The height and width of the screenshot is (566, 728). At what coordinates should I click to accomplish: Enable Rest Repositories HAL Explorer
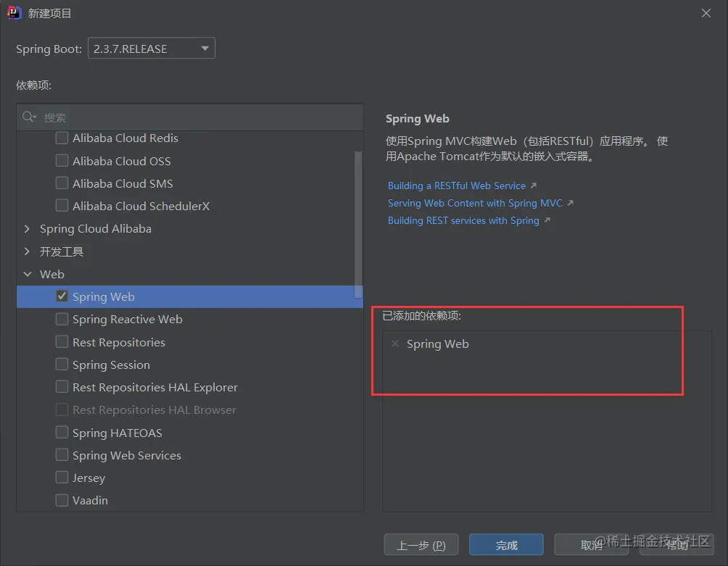62,387
